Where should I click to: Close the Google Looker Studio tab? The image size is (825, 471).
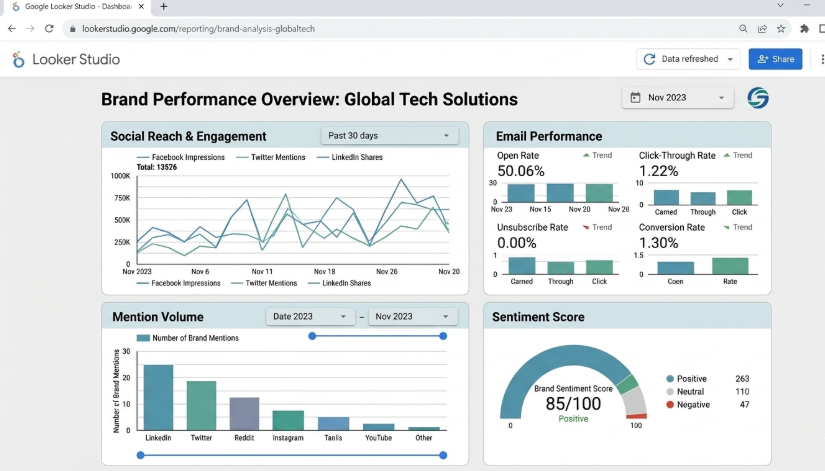(x=141, y=6)
